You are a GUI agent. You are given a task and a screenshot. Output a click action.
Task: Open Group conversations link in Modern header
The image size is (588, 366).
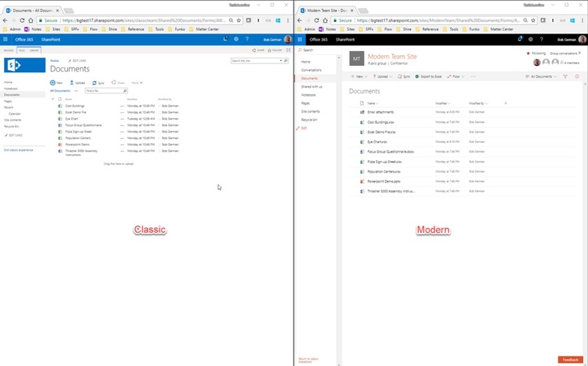point(565,53)
